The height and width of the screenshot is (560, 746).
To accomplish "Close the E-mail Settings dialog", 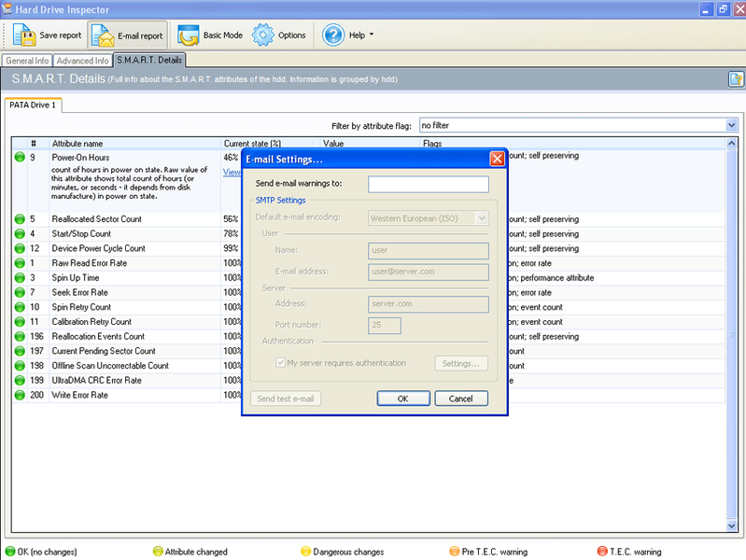I will point(497,159).
